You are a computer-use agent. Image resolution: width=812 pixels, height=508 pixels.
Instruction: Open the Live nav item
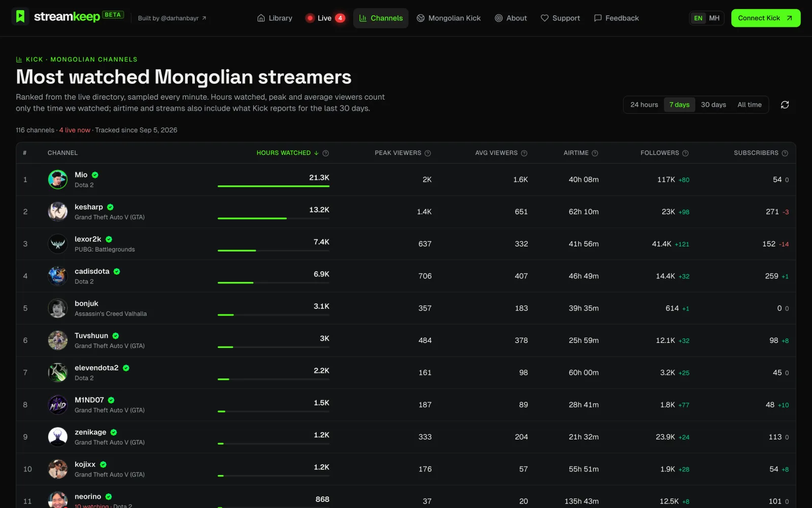coord(325,18)
